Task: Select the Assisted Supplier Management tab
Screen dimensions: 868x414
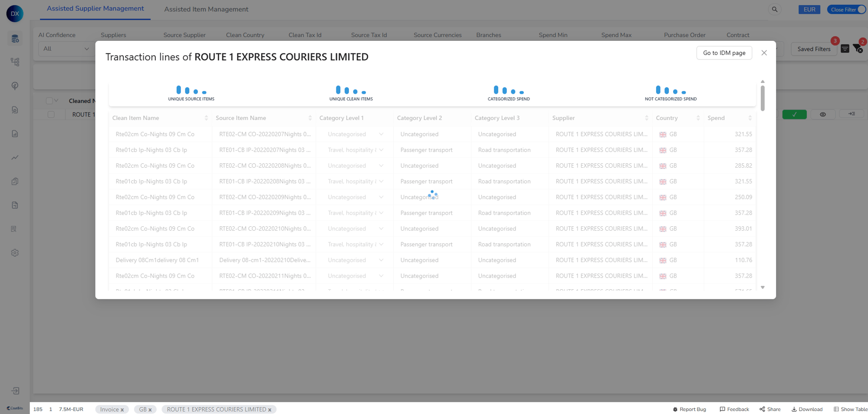Action: coord(95,9)
